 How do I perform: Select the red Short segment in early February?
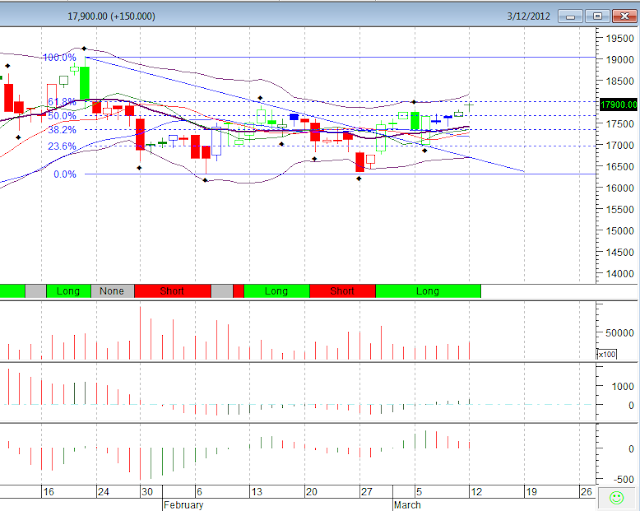click(172, 291)
